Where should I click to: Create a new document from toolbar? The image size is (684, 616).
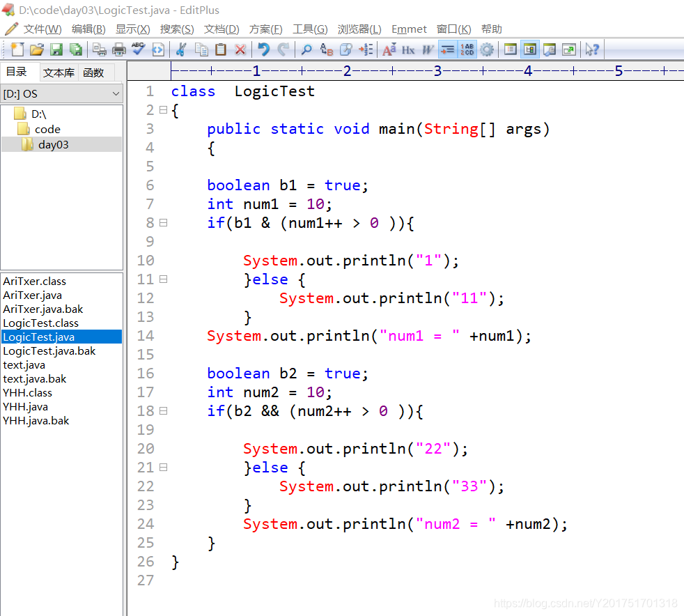pos(17,49)
